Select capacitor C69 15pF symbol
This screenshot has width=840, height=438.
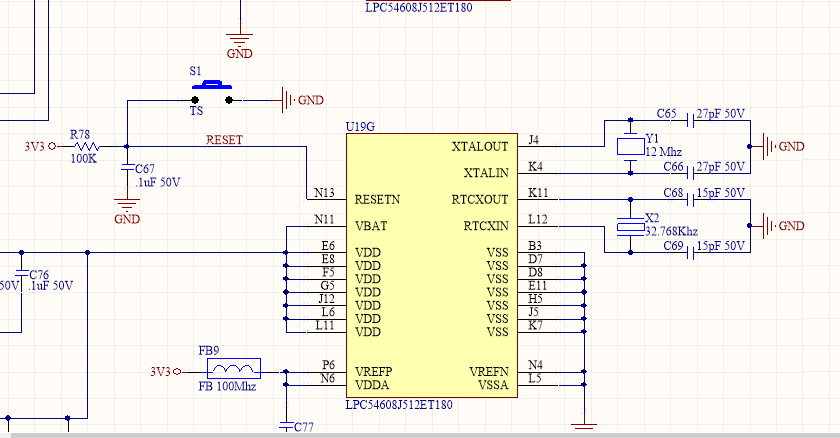coord(691,252)
